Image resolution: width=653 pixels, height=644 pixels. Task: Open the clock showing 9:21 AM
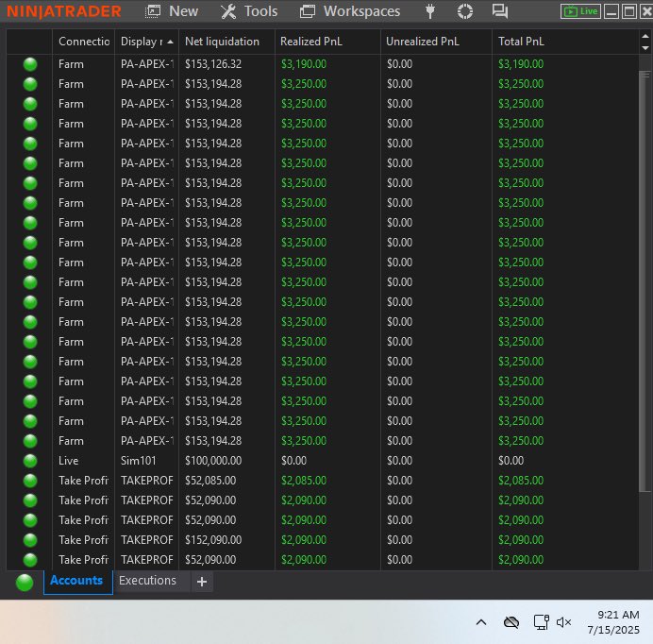613,622
